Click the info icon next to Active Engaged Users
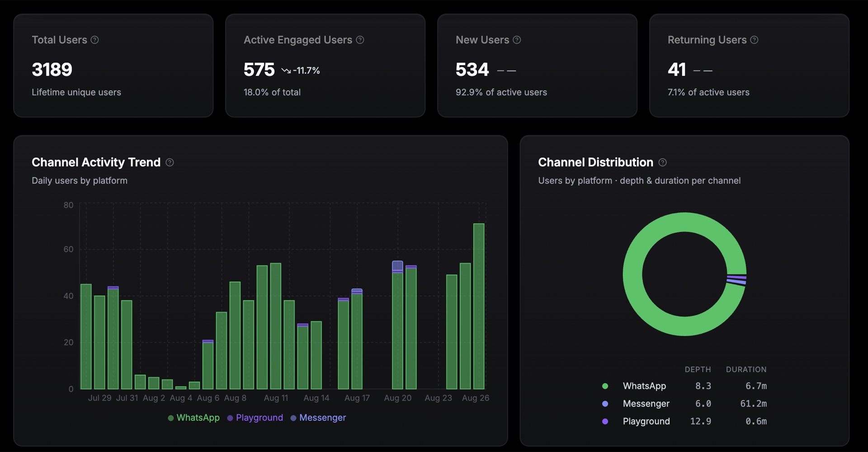This screenshot has height=452, width=868. (360, 40)
